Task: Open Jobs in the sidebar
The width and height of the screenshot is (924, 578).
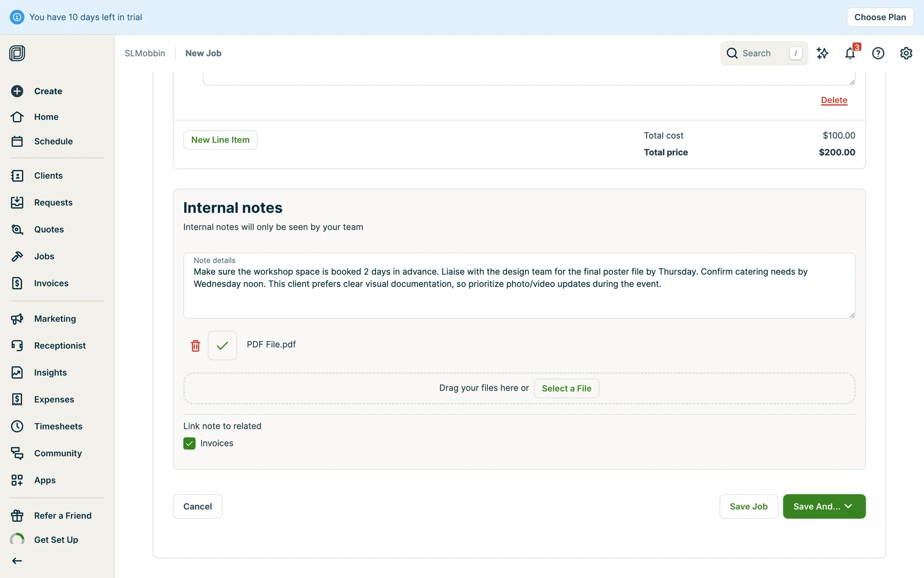Action: point(44,256)
